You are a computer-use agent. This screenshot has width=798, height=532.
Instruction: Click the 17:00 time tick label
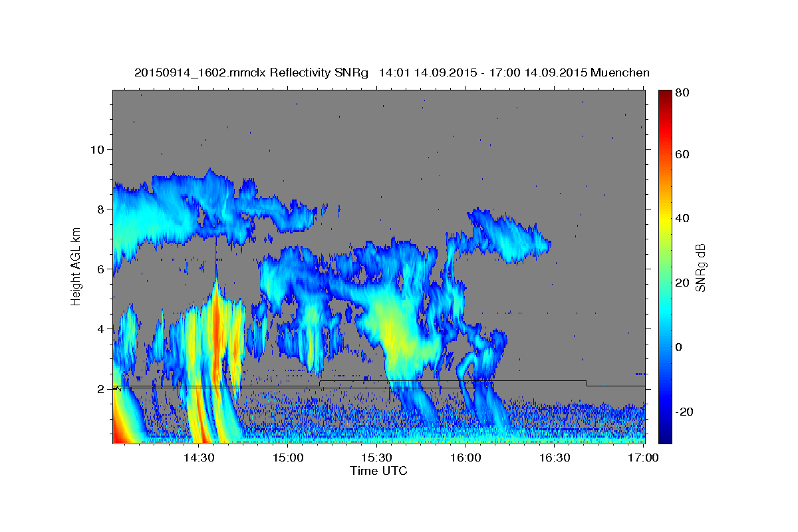644,458
